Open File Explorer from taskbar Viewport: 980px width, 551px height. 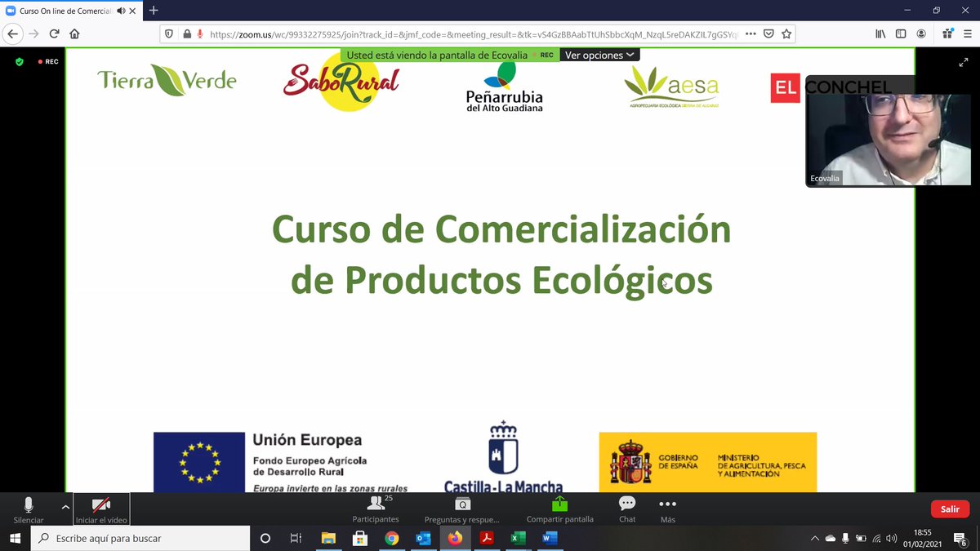[328, 538]
